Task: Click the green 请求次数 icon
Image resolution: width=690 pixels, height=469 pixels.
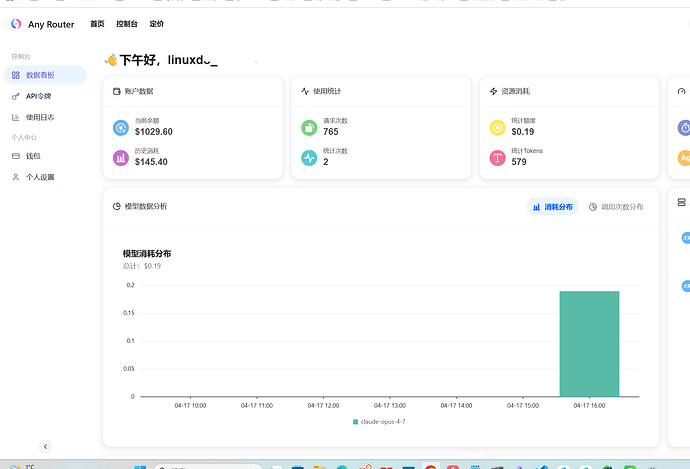Action: pyautogui.click(x=309, y=128)
